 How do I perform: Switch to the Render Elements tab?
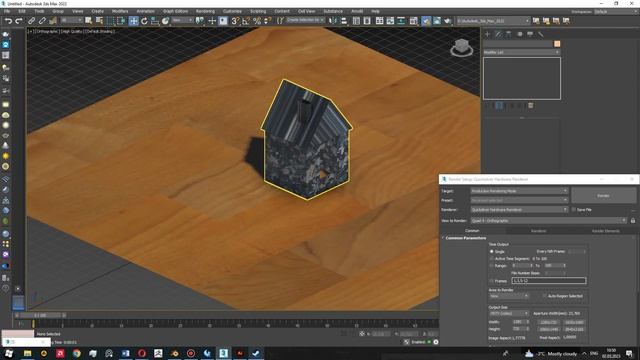pos(605,231)
